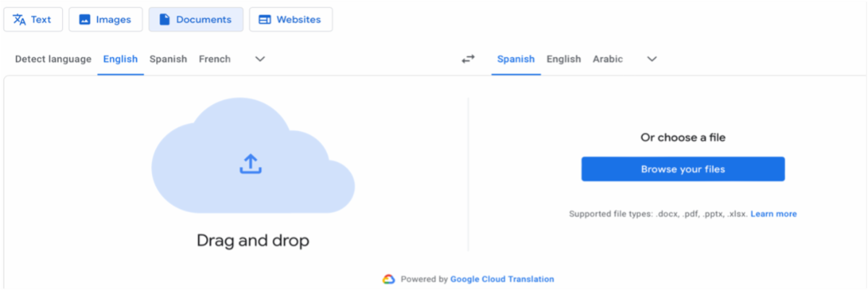Choose Arabic as target language
This screenshot has width=868, height=290.
(x=608, y=59)
